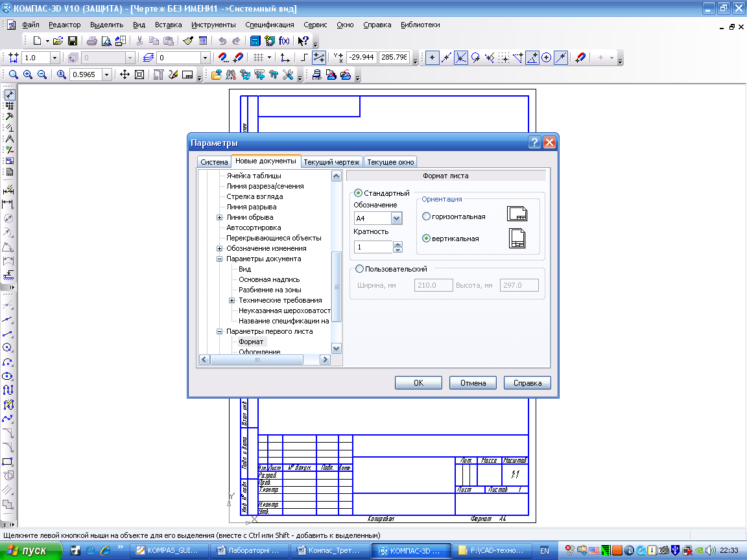
Task: Print the drawing with printer icon
Action: pyautogui.click(x=92, y=41)
